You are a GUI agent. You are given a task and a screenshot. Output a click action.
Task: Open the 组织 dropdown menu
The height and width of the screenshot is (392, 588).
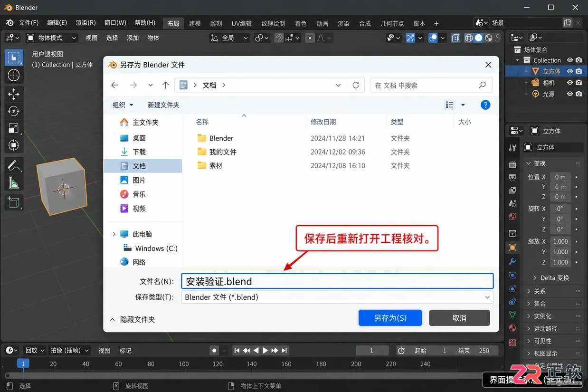pos(123,105)
